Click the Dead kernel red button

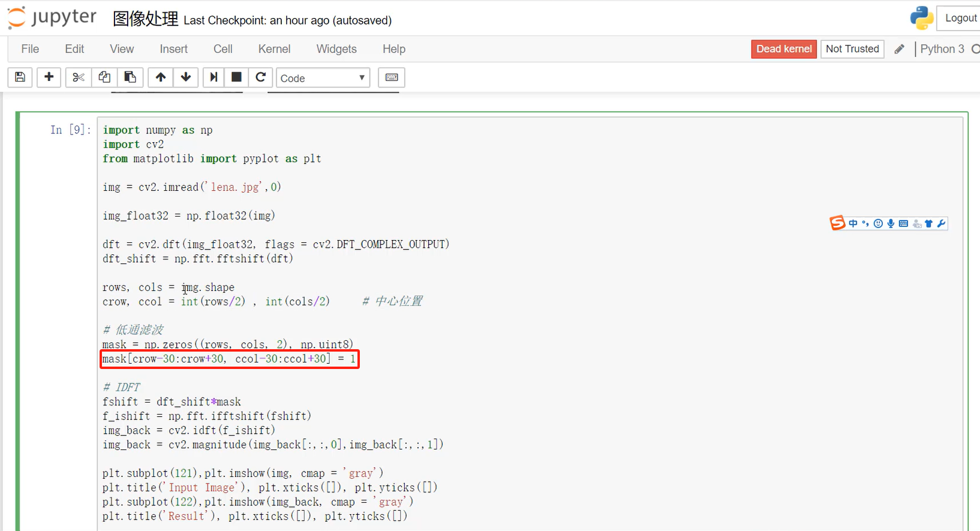[784, 49]
